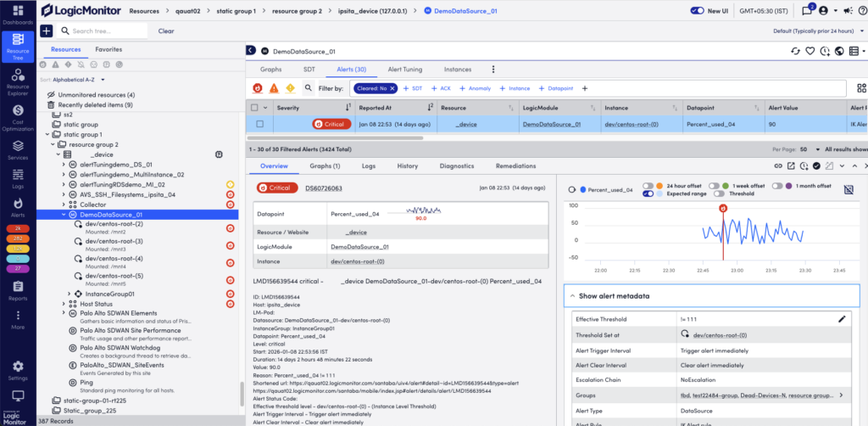868x426 pixels.
Task: Filter alerts by critical severity icon
Action: click(258, 88)
